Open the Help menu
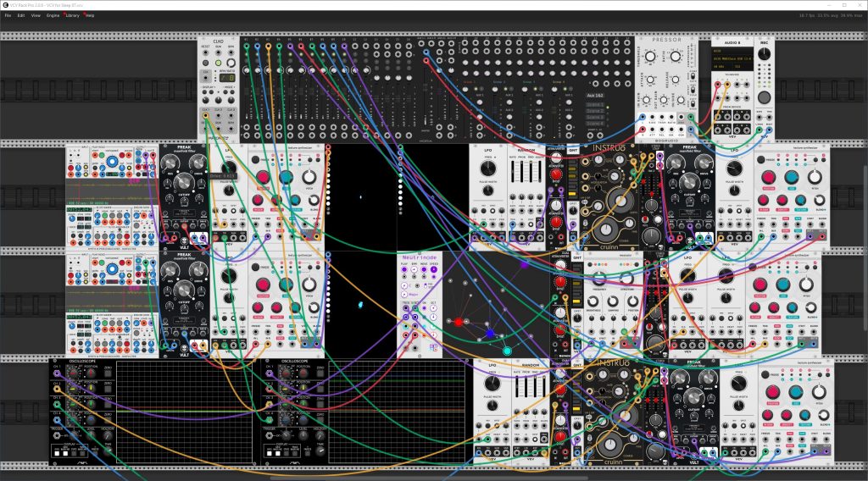This screenshot has height=481, width=868. pyautogui.click(x=90, y=15)
